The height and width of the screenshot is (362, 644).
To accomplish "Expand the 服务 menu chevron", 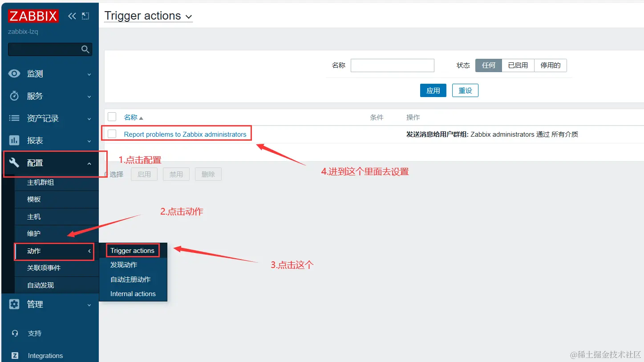I will (89, 97).
